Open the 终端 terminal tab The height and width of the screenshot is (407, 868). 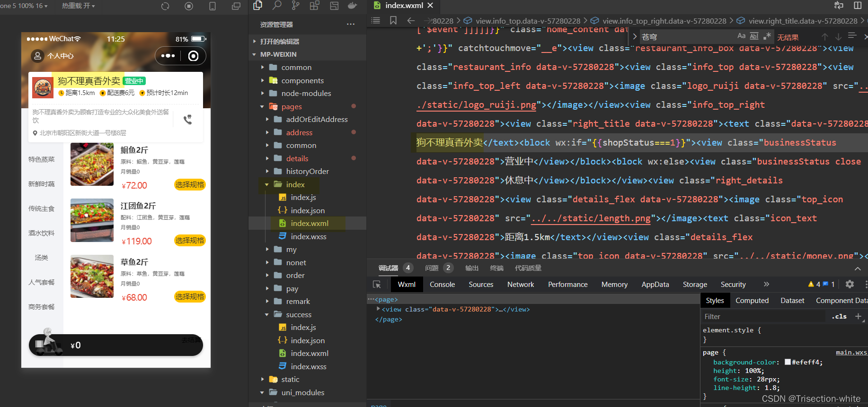[496, 268]
